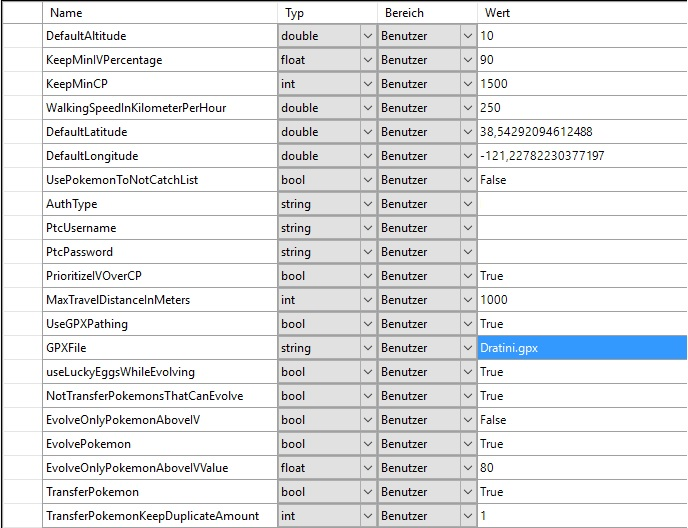This screenshot has width=688, height=528.
Task: Select the Dratini.gpx value field
Action: (x=580, y=348)
